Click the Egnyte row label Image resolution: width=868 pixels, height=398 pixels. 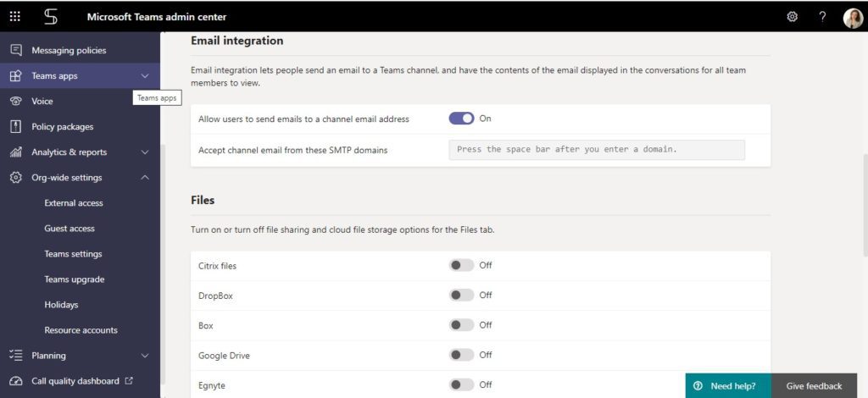[x=212, y=385]
